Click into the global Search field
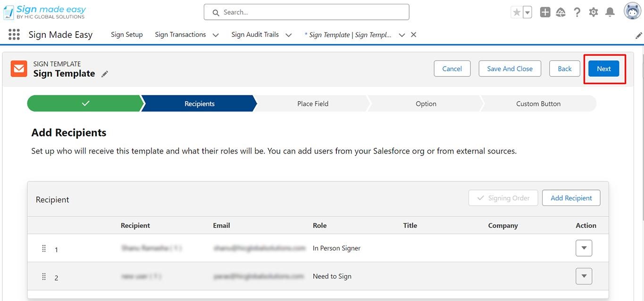Image resolution: width=644 pixels, height=301 pixels. (x=306, y=12)
